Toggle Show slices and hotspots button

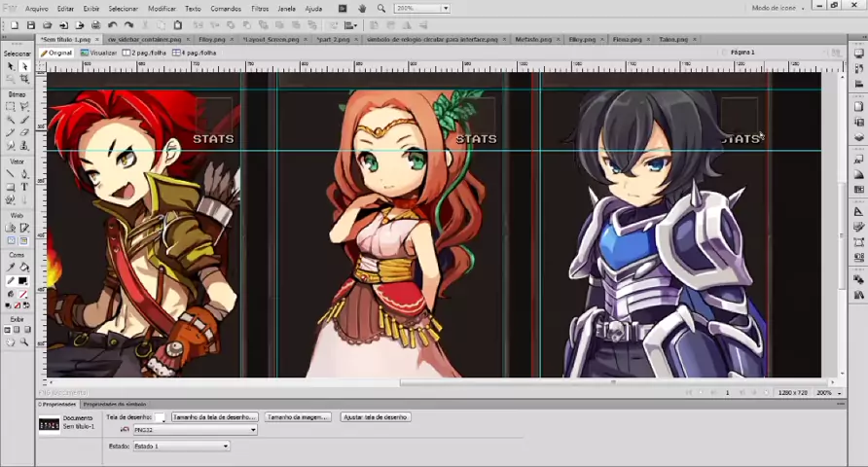click(x=23, y=240)
